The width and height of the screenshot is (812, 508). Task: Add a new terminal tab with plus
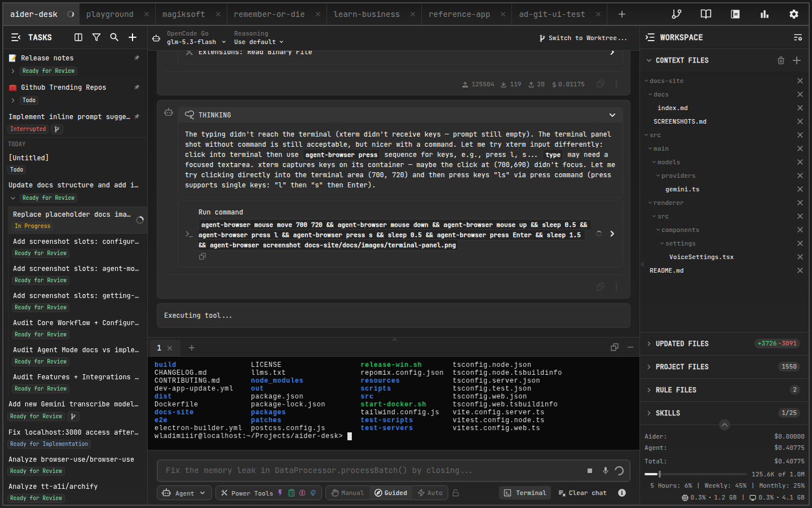[192, 348]
